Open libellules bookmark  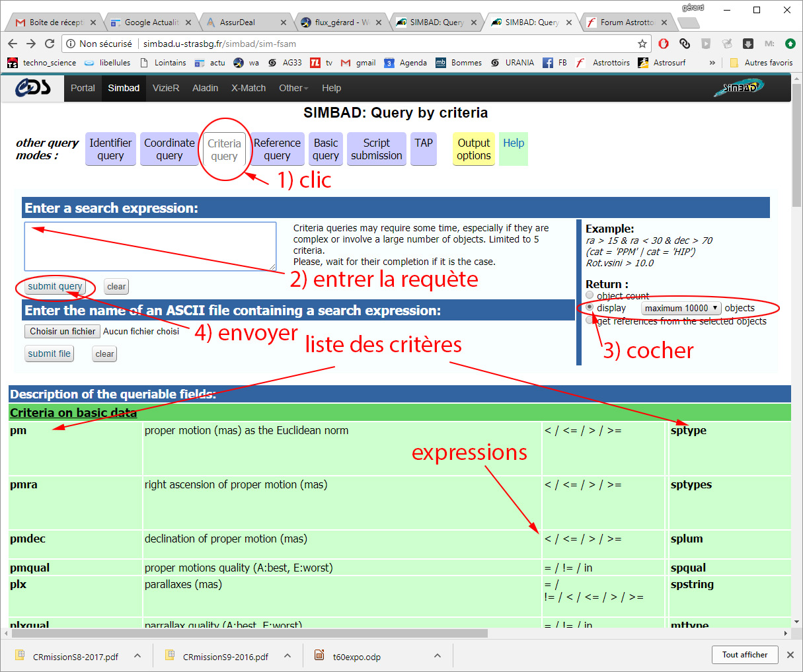coord(108,63)
